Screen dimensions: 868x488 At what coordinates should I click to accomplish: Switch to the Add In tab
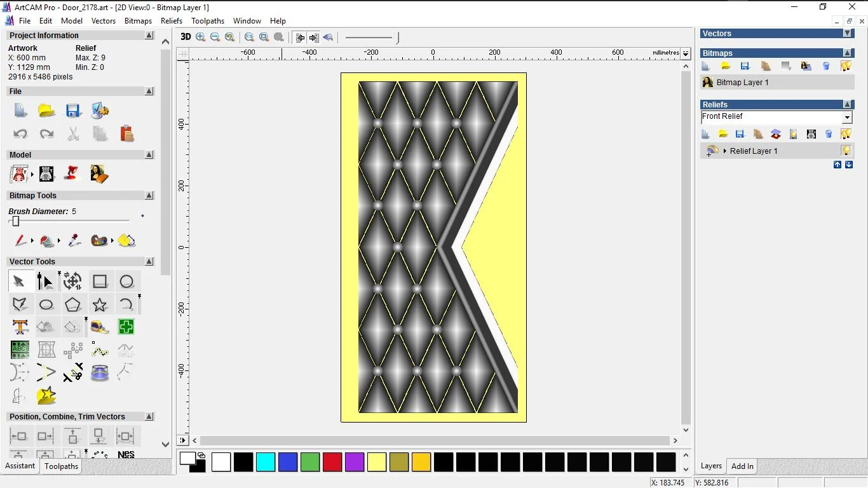(x=742, y=466)
